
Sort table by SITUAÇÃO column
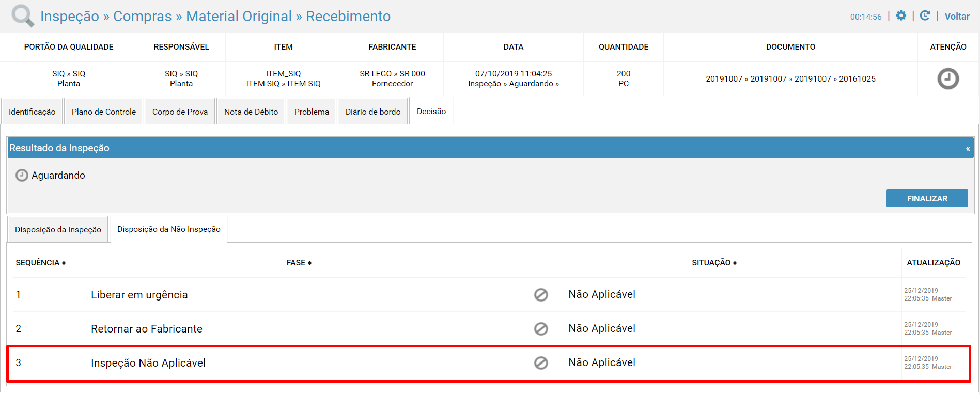coord(714,263)
